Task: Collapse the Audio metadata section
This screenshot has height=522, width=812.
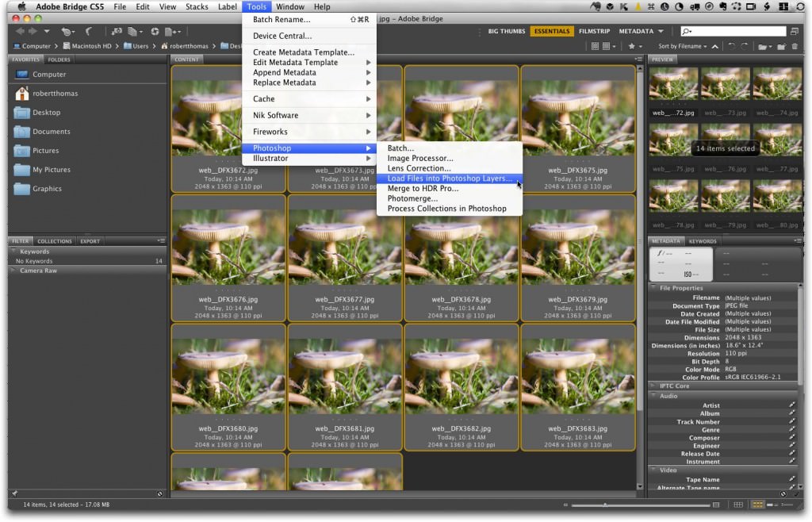Action: tap(653, 396)
